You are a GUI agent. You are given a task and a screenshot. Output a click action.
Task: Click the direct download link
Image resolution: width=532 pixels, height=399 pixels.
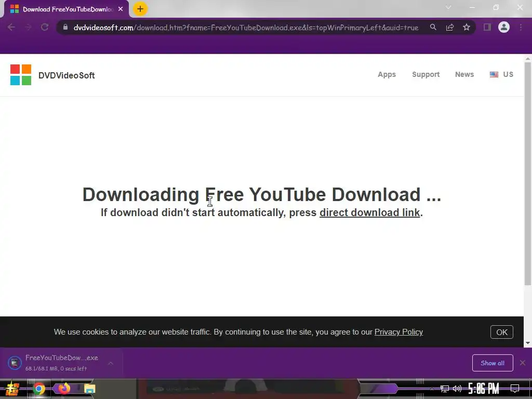[x=369, y=212]
